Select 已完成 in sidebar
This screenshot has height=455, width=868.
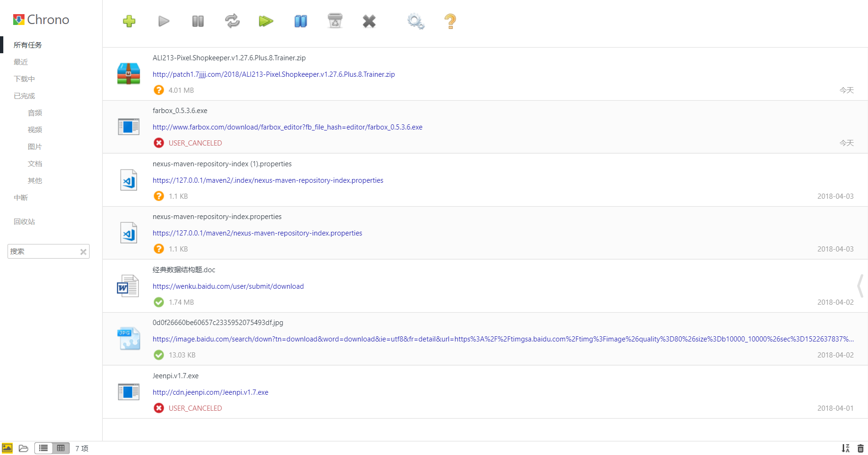[25, 96]
